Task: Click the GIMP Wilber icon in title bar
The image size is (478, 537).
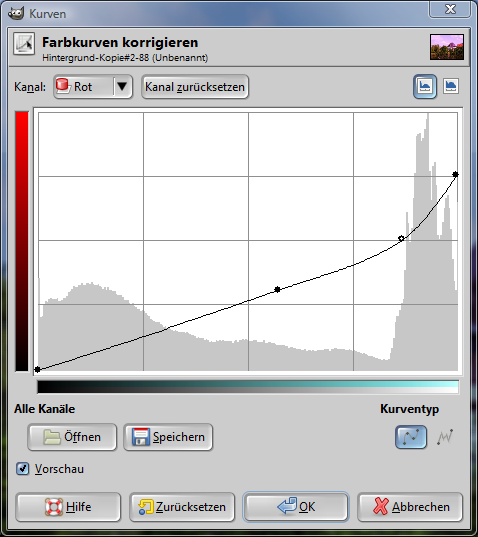Action: tap(16, 13)
